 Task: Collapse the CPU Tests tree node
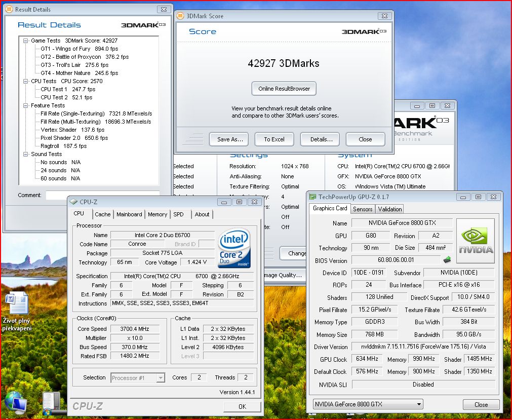point(25,82)
